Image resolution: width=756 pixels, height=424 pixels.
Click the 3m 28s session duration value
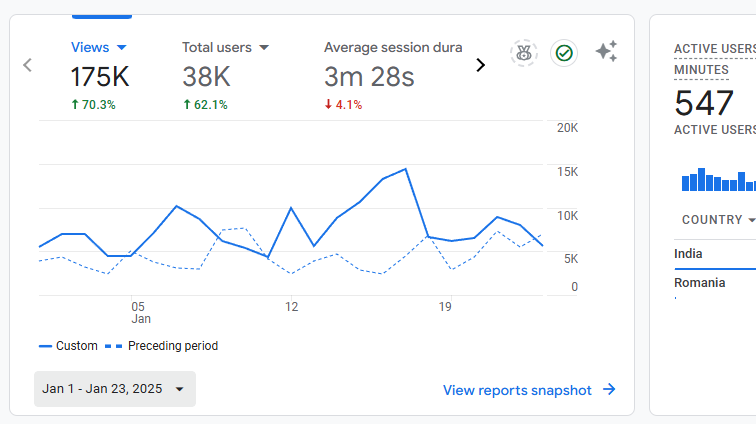[369, 77]
